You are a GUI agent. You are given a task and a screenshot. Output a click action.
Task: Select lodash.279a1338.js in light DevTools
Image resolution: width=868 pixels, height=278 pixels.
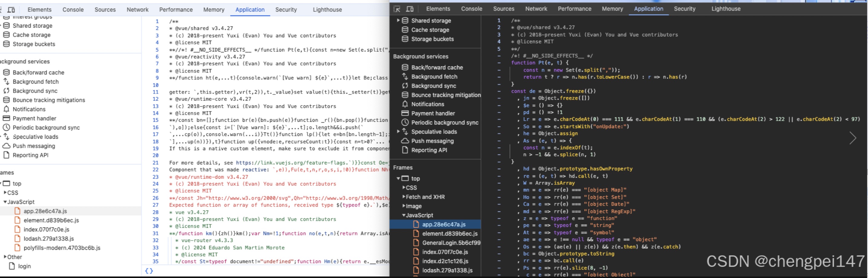point(48,239)
